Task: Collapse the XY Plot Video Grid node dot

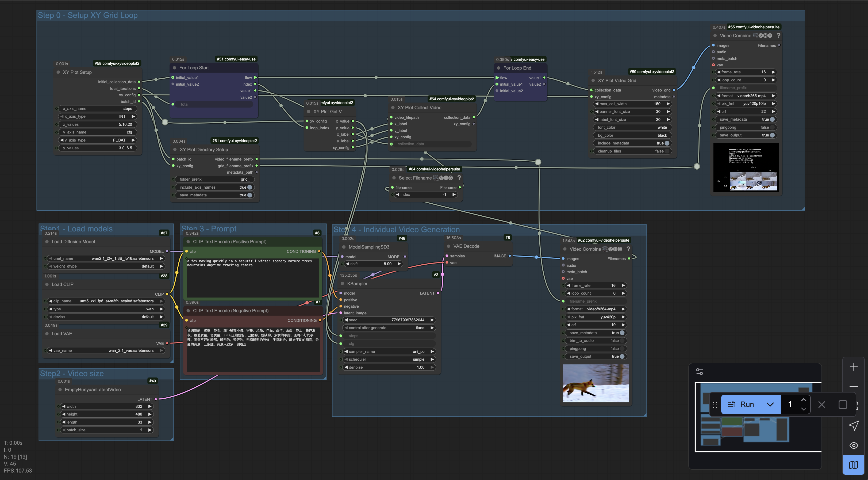Action: 593,81
